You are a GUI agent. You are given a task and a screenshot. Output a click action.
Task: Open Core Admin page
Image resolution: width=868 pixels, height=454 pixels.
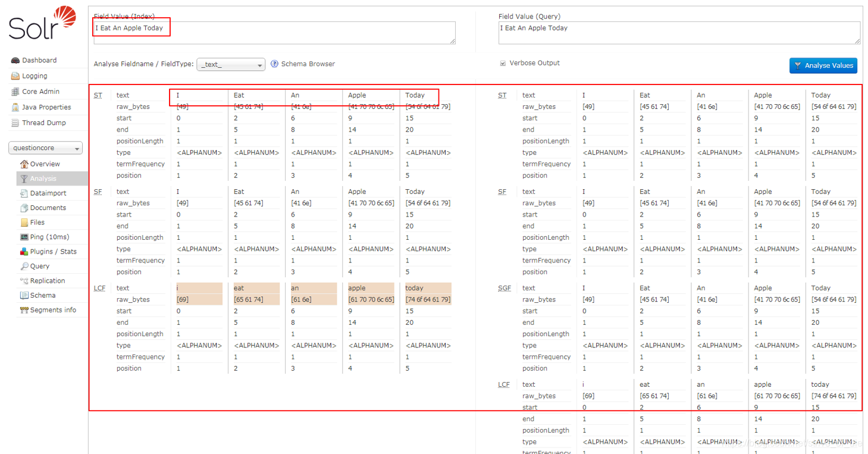[x=40, y=92]
